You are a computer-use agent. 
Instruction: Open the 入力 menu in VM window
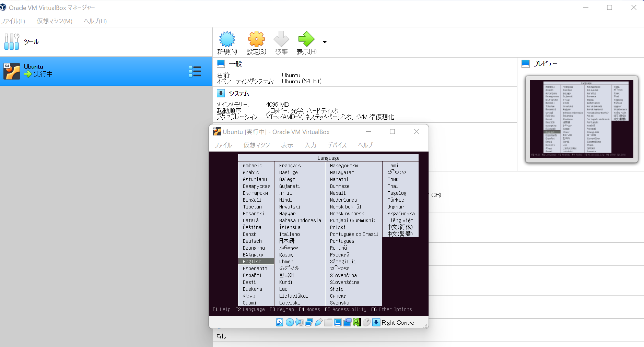click(310, 145)
